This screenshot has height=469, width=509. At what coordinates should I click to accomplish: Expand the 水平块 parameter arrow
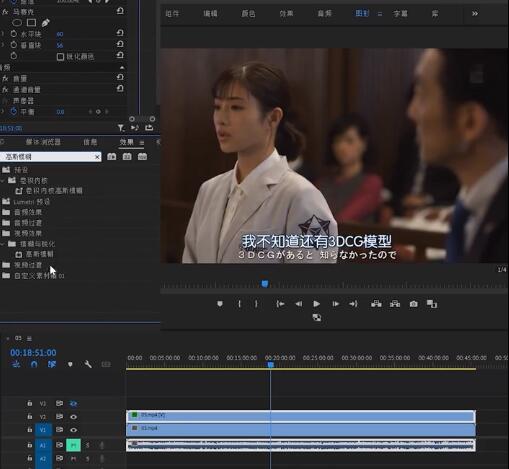pyautogui.click(x=3, y=34)
